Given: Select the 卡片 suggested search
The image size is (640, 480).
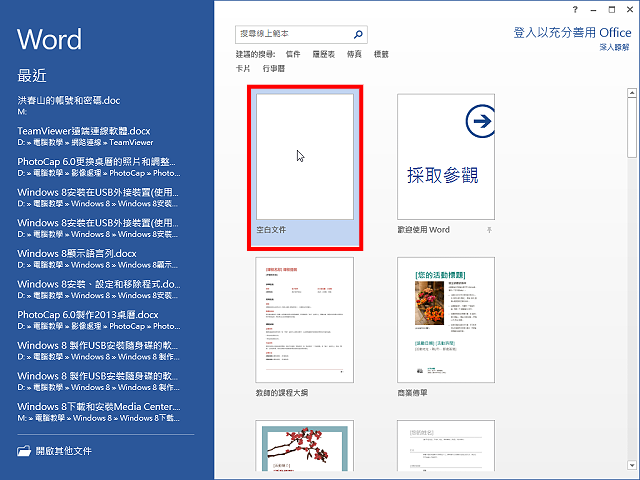Looking at the screenshot, I should pyautogui.click(x=243, y=69).
